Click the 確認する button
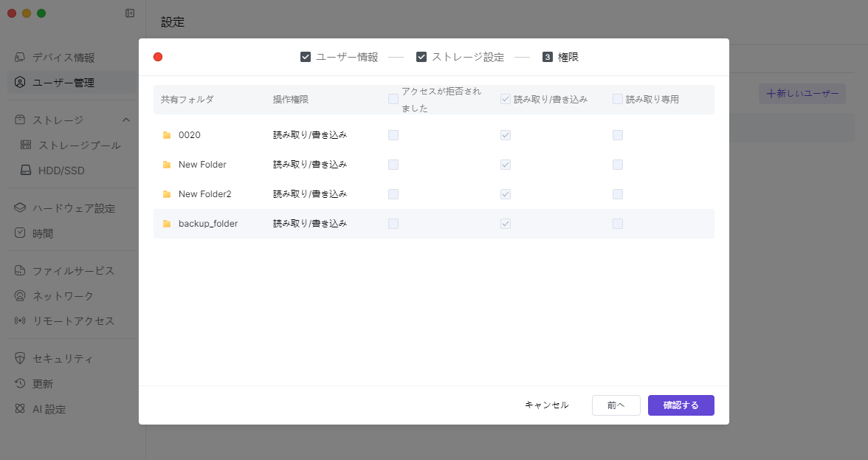 [681, 405]
